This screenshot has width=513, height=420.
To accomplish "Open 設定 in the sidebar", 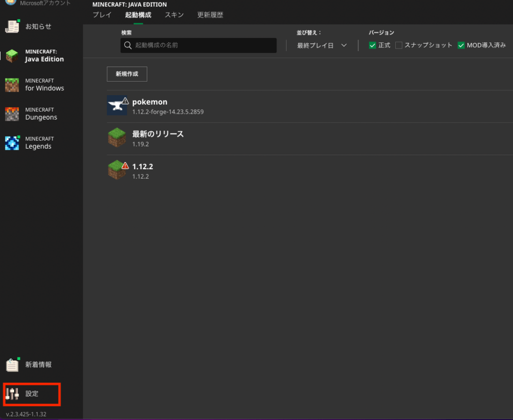I will [32, 394].
